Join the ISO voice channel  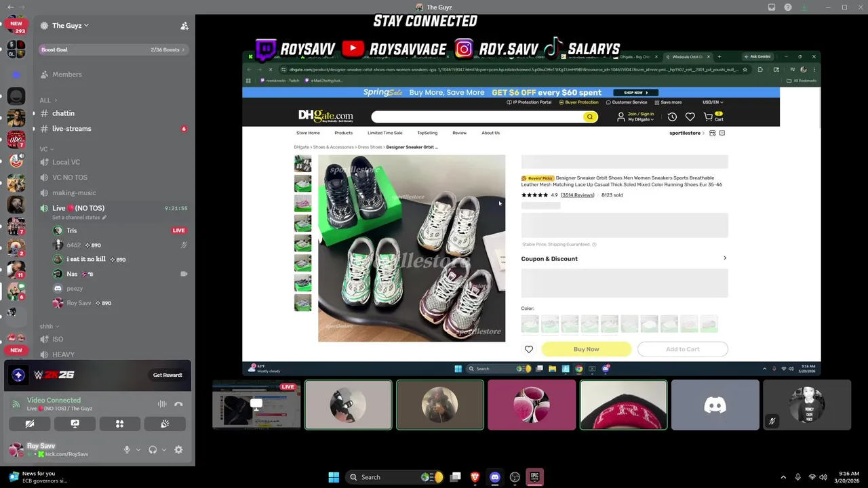coord(58,339)
